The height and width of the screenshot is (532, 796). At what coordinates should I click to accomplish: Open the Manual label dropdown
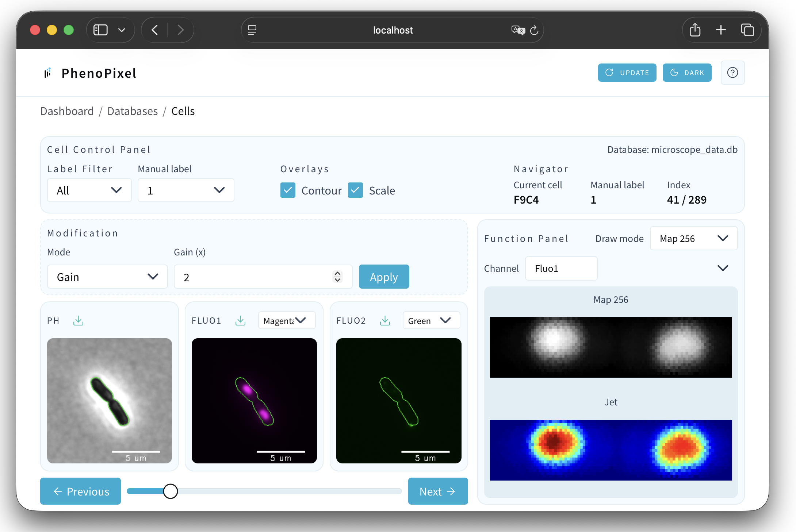coord(186,190)
